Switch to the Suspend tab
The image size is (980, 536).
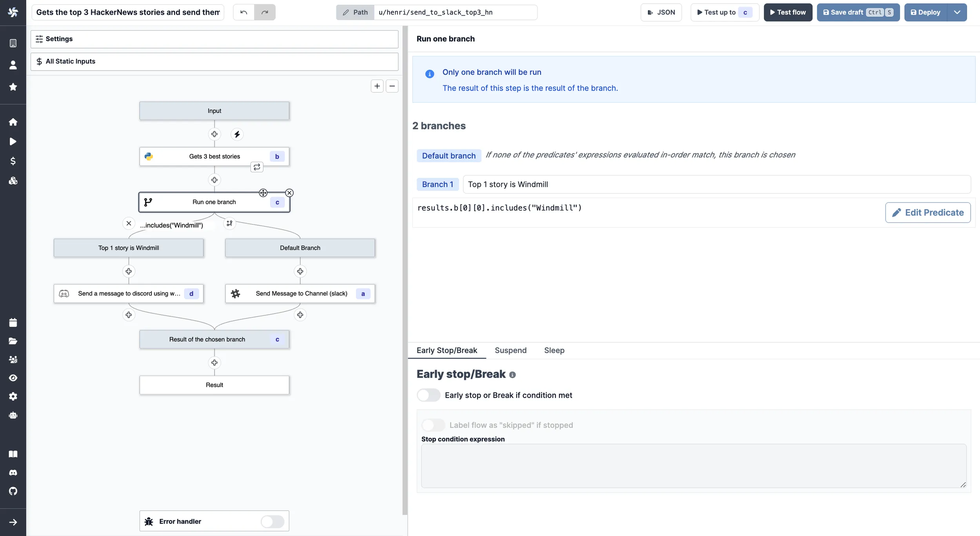click(510, 351)
